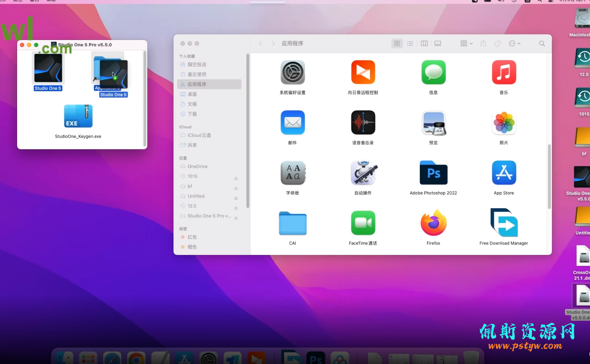Select the Music (音乐) app icon
The width and height of the screenshot is (590, 364).
[x=504, y=72]
